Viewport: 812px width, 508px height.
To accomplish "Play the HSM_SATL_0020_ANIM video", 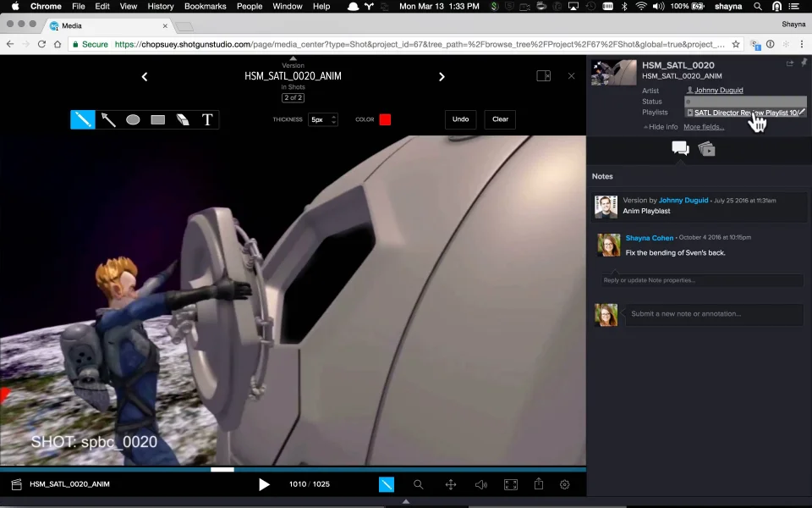I will point(264,484).
